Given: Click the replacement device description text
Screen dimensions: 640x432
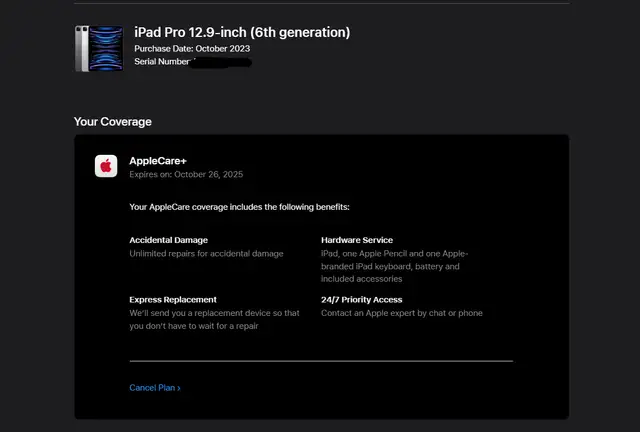Looking at the screenshot, I should tap(214, 319).
